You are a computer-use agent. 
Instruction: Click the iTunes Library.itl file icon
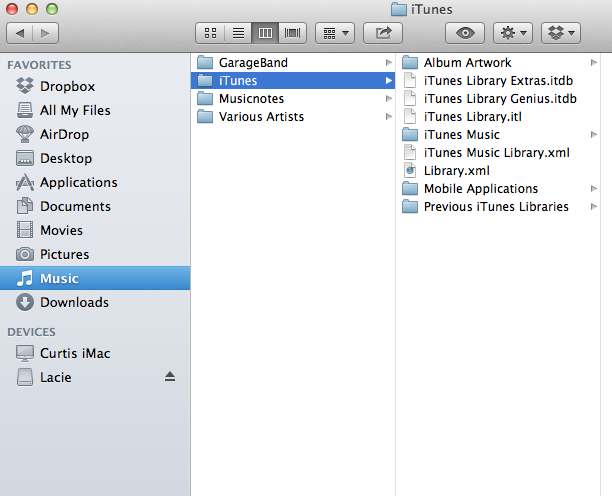410,116
